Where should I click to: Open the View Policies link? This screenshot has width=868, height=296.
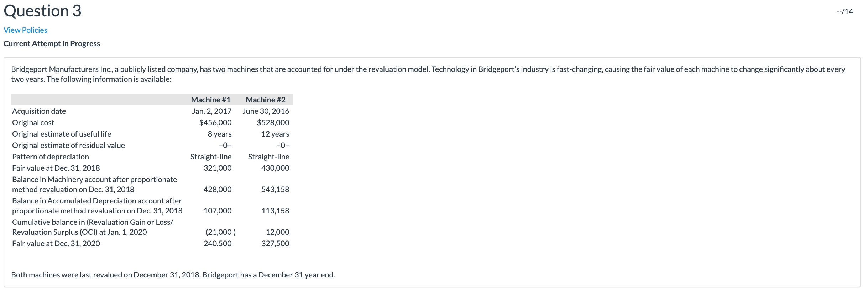[x=25, y=30]
